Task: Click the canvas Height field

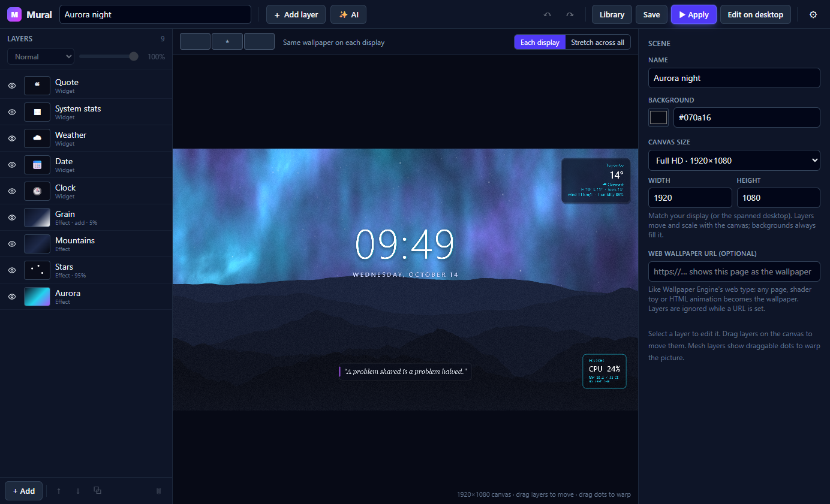Action: click(778, 198)
